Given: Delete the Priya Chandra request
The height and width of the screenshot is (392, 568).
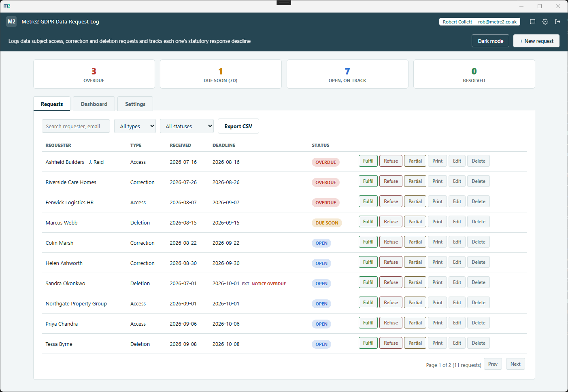Looking at the screenshot, I should tap(479, 323).
